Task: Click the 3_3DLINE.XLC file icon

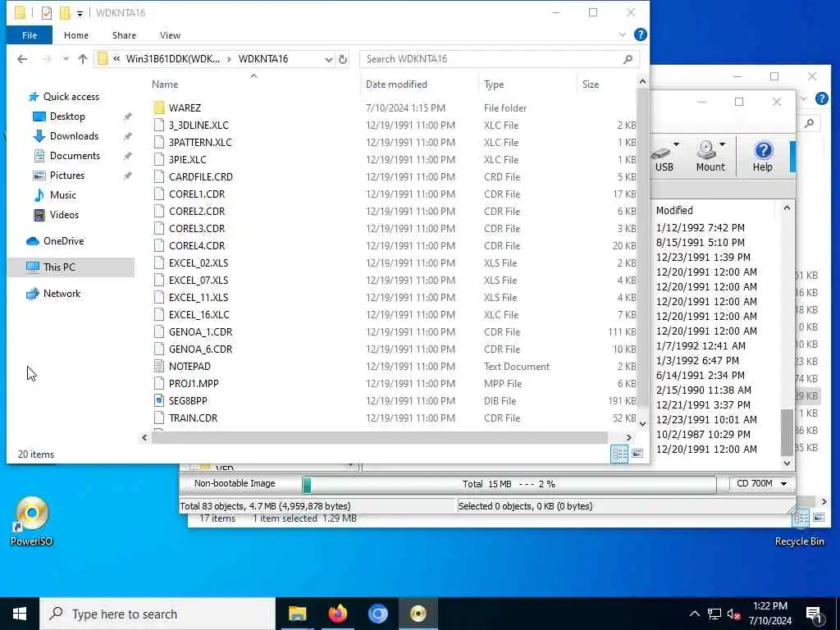Action: (x=158, y=125)
